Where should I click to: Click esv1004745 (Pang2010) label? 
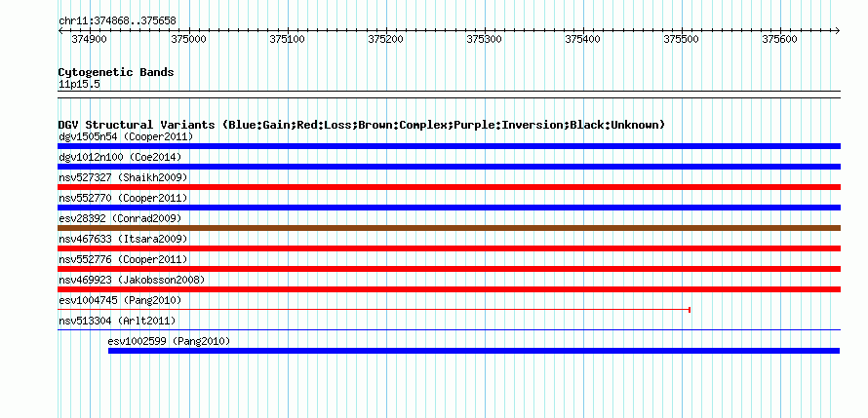(120, 300)
